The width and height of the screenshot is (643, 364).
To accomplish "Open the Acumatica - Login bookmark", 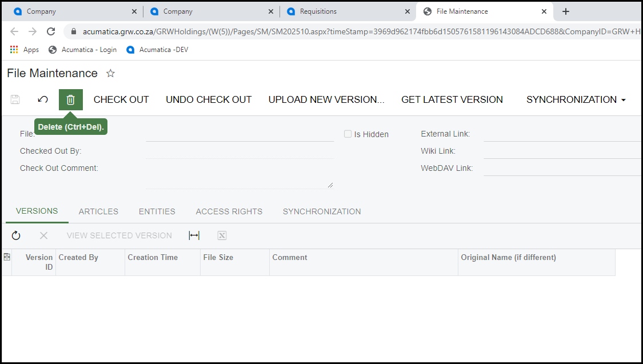I will point(82,50).
